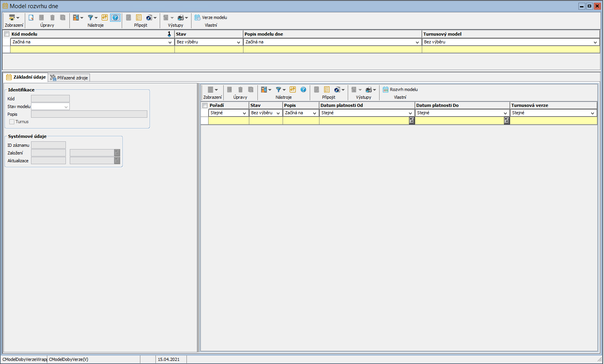This screenshot has width=604, height=364.
Task: Open Rozvrh modelu from the lower toolbar
Action: pyautogui.click(x=400, y=89)
